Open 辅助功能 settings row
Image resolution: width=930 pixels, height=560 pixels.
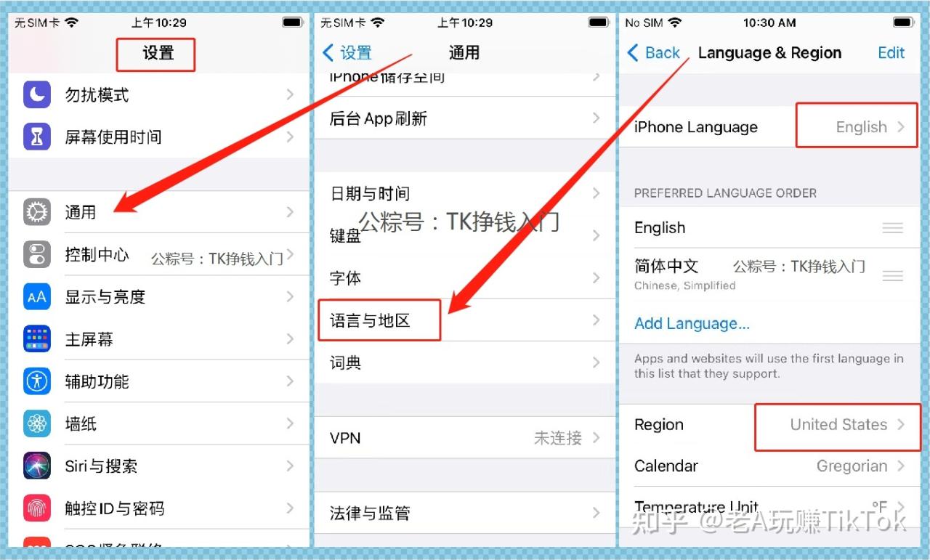point(159,381)
